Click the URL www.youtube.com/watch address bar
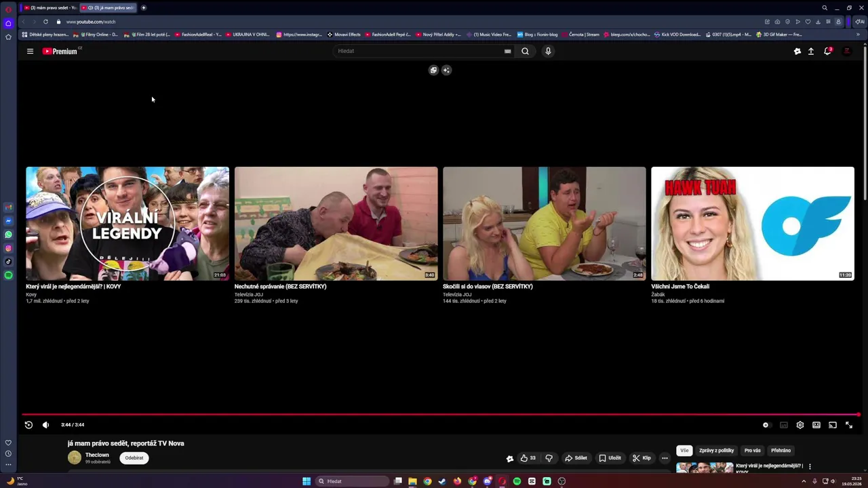 tap(91, 22)
